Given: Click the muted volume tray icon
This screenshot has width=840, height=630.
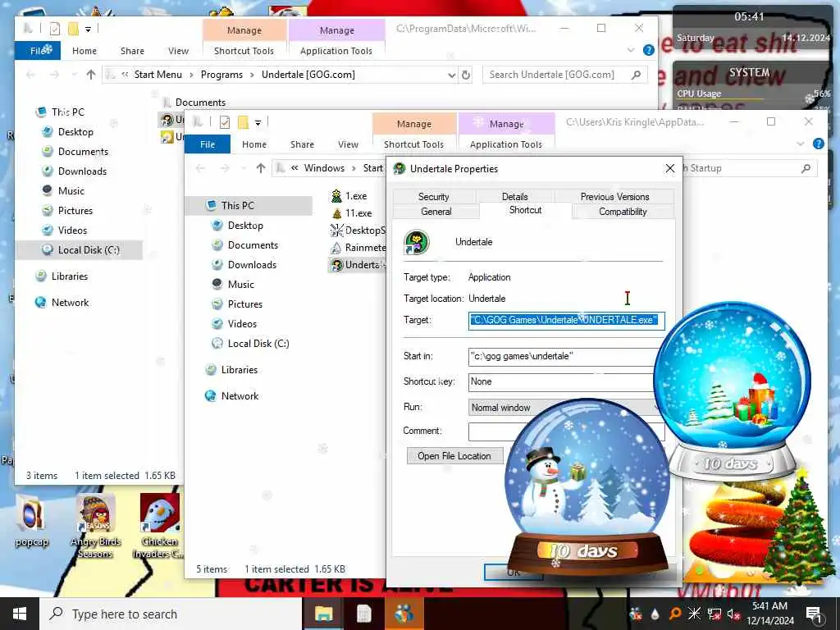Looking at the screenshot, I should [x=733, y=614].
